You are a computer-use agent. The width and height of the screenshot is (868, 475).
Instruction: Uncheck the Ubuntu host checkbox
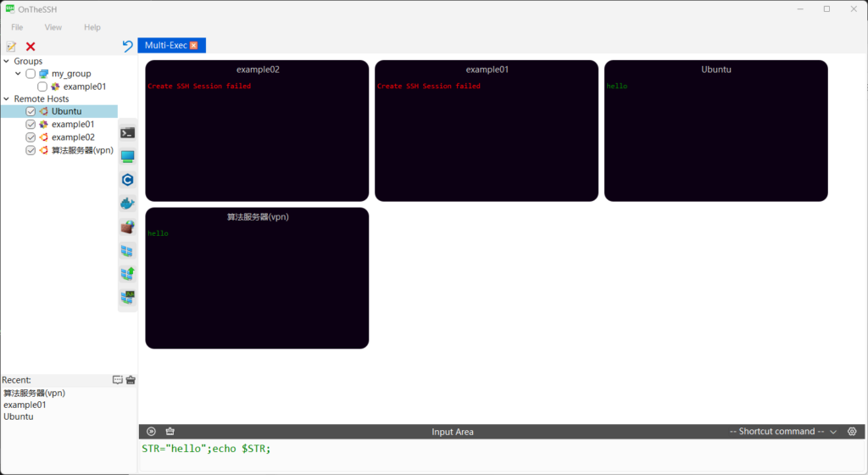pyautogui.click(x=31, y=112)
